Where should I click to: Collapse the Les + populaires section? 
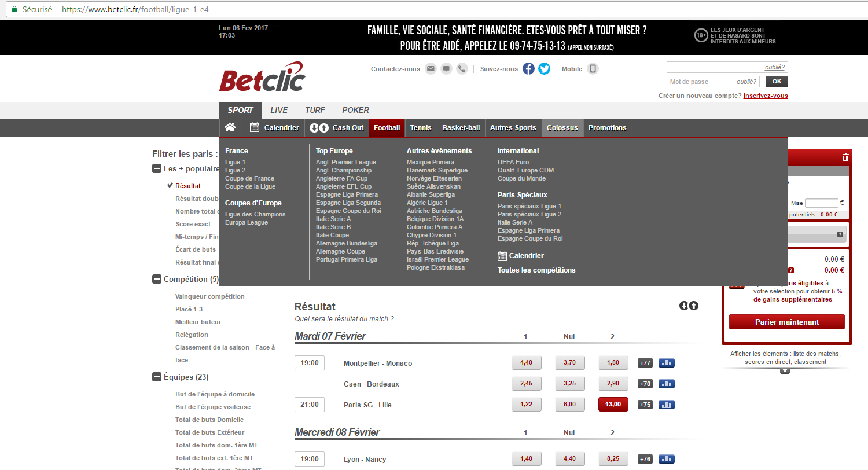tap(156, 168)
